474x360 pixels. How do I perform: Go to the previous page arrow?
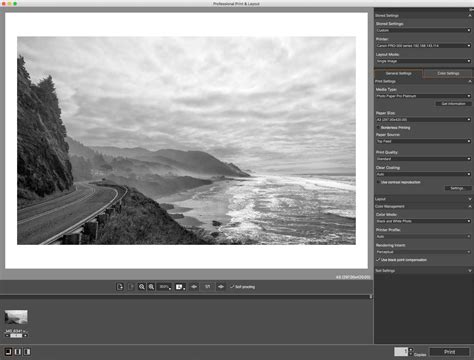[x=194, y=287]
